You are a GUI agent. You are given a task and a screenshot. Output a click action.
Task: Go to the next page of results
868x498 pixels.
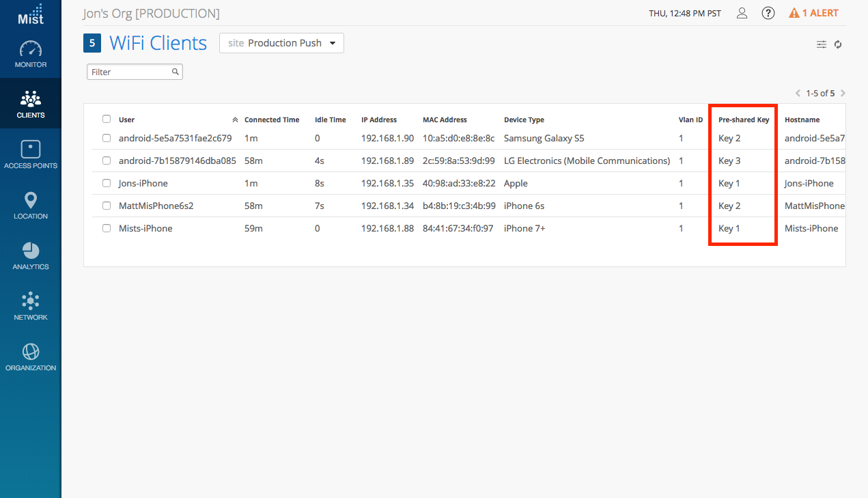[843, 93]
